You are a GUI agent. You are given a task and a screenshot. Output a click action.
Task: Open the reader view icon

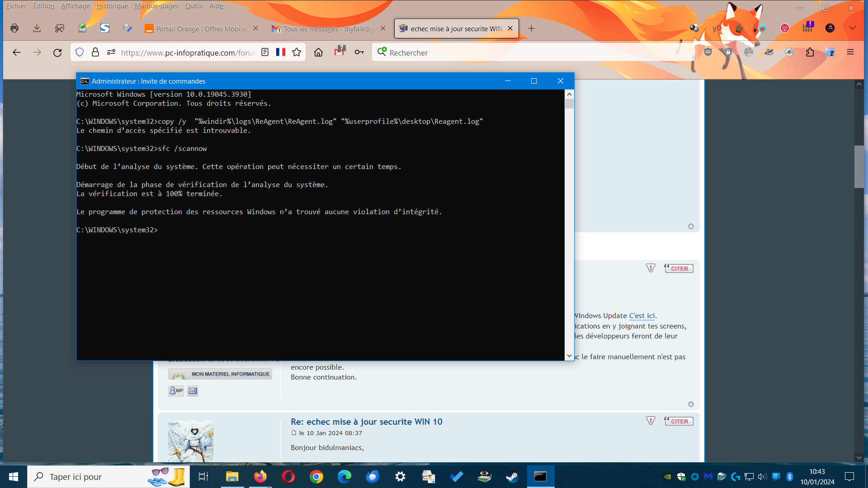[x=265, y=52]
